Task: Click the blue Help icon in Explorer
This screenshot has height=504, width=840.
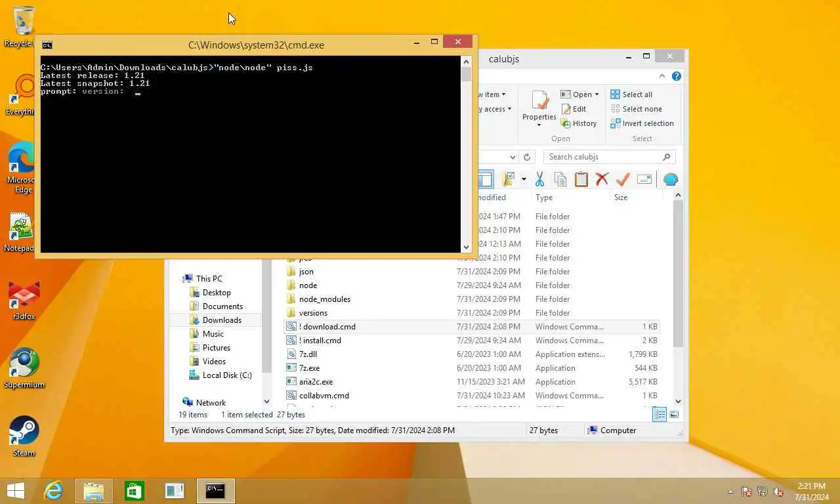Action: coord(677,76)
